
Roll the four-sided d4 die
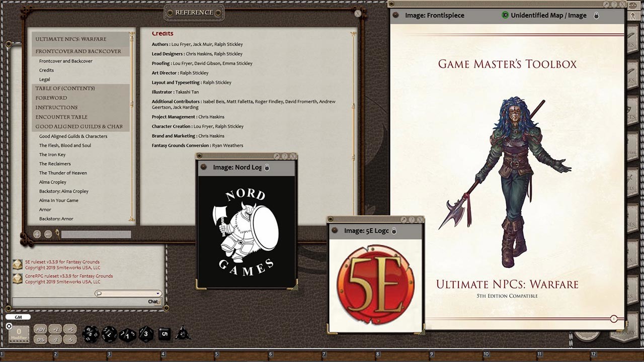pyautogui.click(x=183, y=333)
